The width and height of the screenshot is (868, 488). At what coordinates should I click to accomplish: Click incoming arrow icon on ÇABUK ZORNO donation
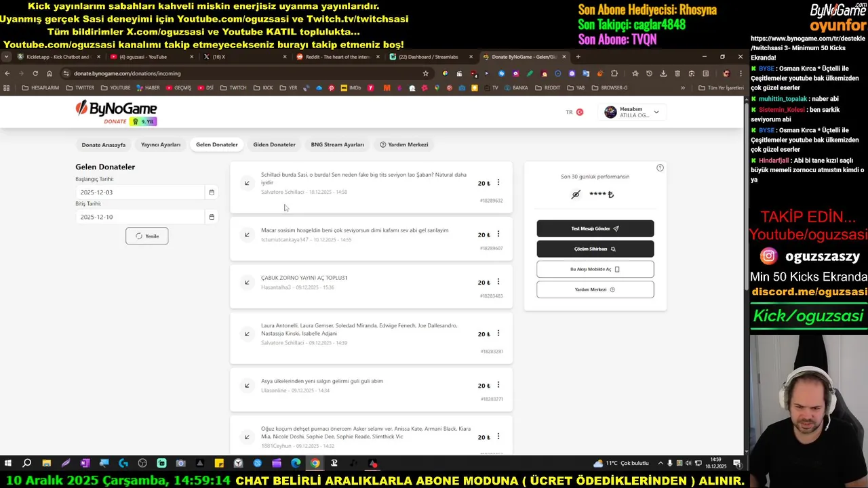click(247, 283)
